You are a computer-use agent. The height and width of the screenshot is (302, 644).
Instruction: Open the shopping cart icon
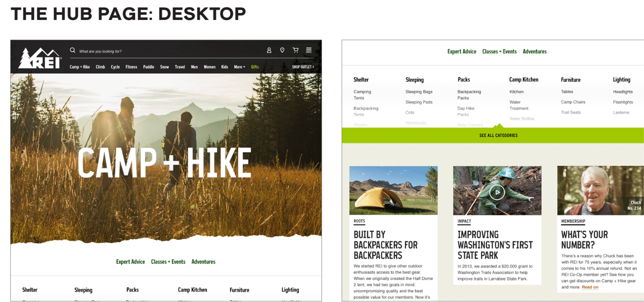[x=295, y=50]
